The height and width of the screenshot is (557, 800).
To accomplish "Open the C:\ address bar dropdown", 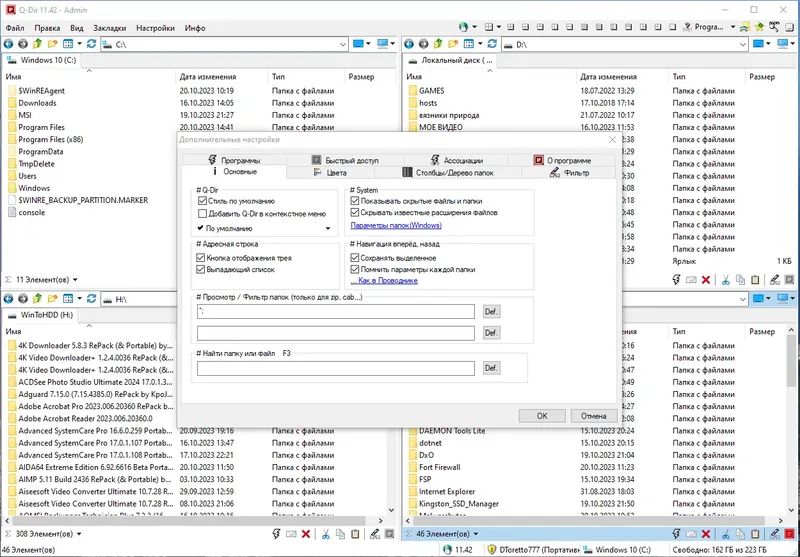I will (x=343, y=44).
